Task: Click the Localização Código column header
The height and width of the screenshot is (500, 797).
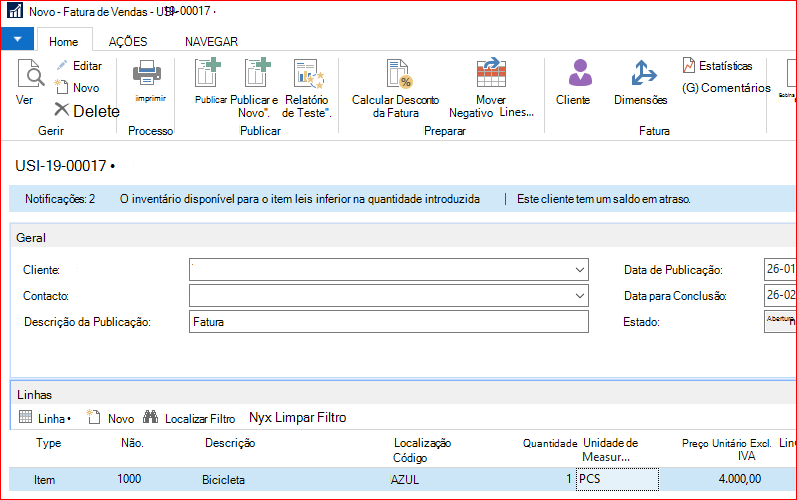Action: 422,450
